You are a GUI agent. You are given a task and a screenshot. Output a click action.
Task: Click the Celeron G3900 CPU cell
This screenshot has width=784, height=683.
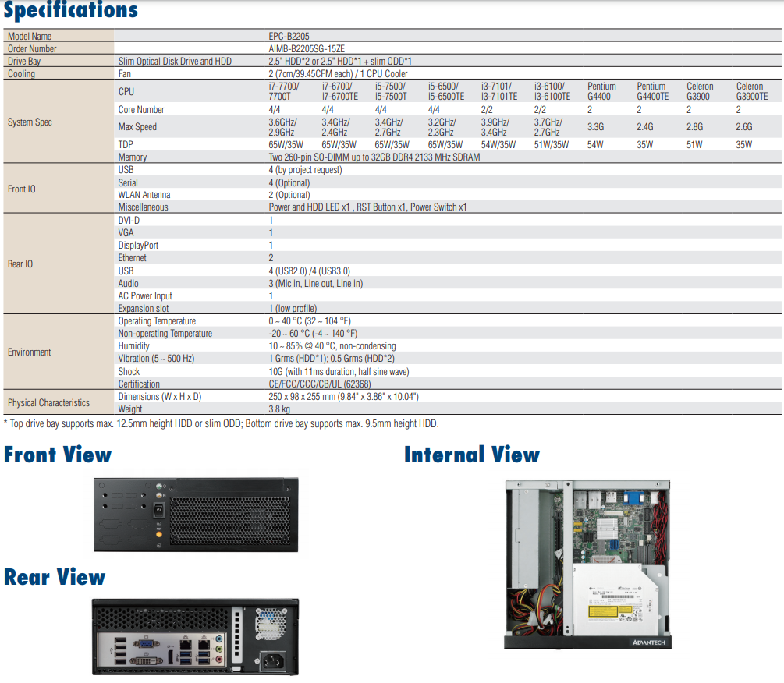[700, 91]
